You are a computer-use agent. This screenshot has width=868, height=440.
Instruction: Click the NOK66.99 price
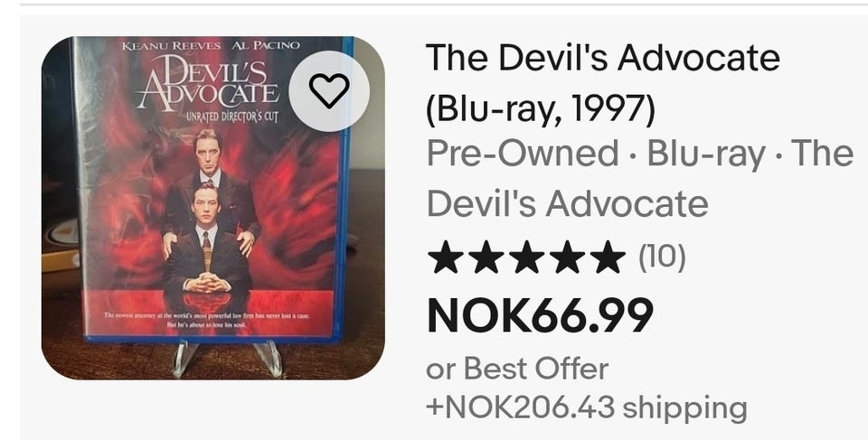(x=541, y=315)
